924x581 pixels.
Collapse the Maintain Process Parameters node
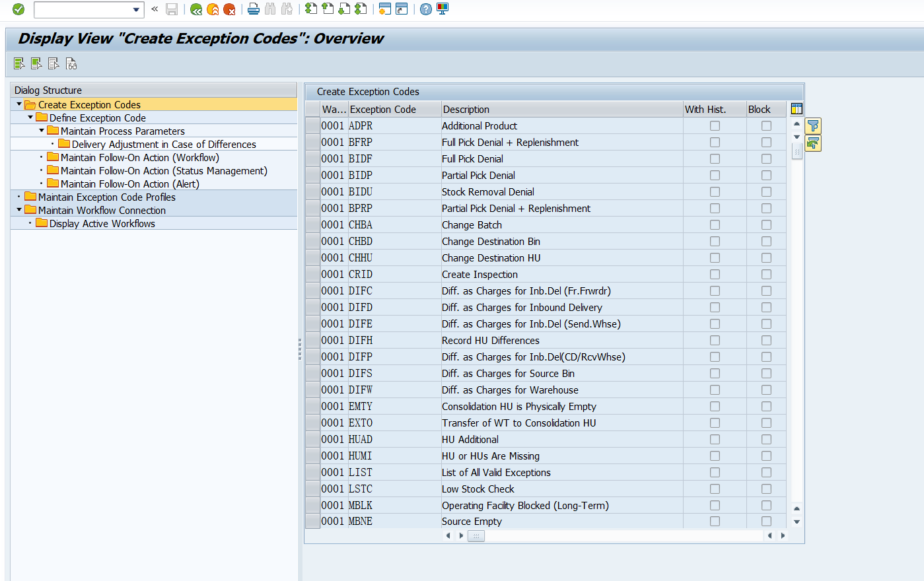pos(42,131)
